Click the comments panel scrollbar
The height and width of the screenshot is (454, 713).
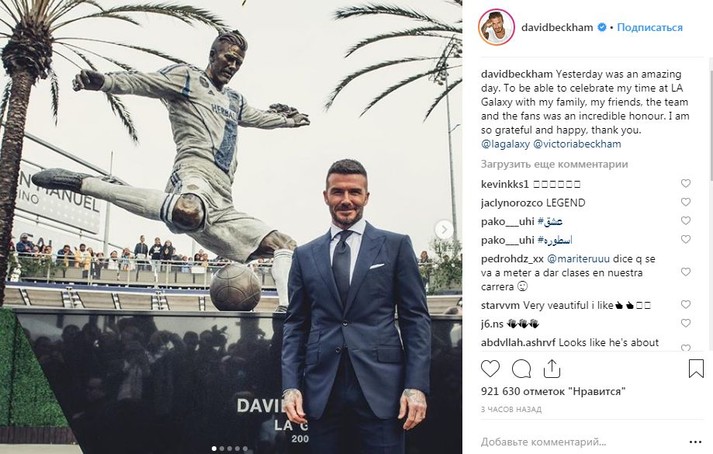coord(710,119)
